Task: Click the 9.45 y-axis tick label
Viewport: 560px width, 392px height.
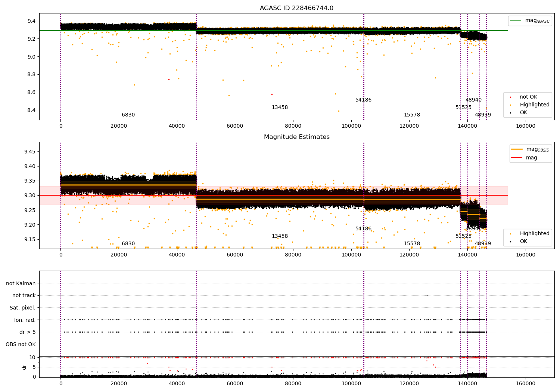Action: (30, 152)
